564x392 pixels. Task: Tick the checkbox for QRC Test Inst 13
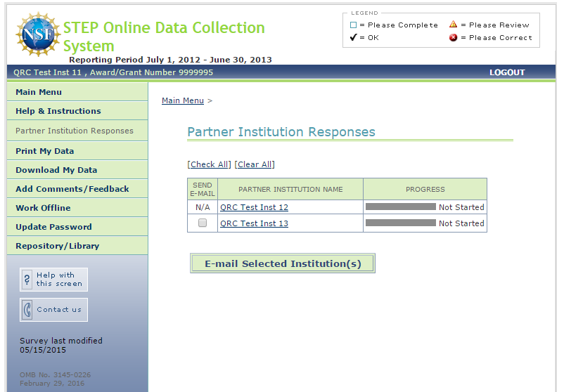pyautogui.click(x=203, y=223)
